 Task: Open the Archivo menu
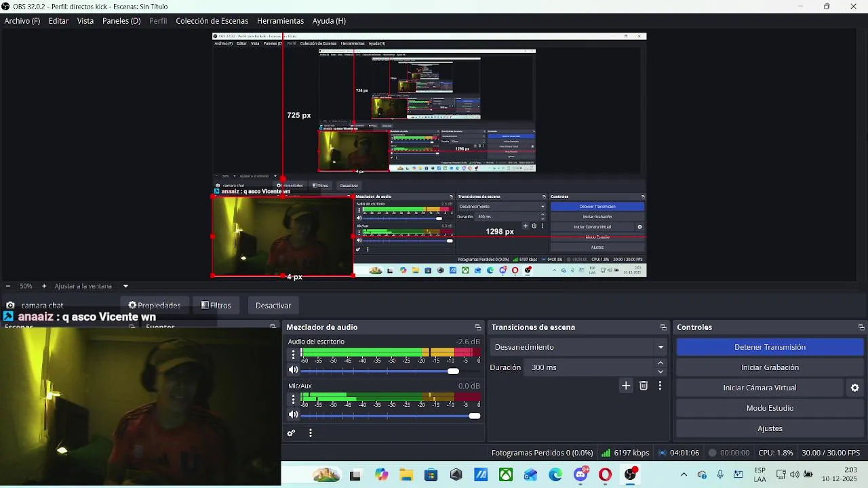pos(22,21)
